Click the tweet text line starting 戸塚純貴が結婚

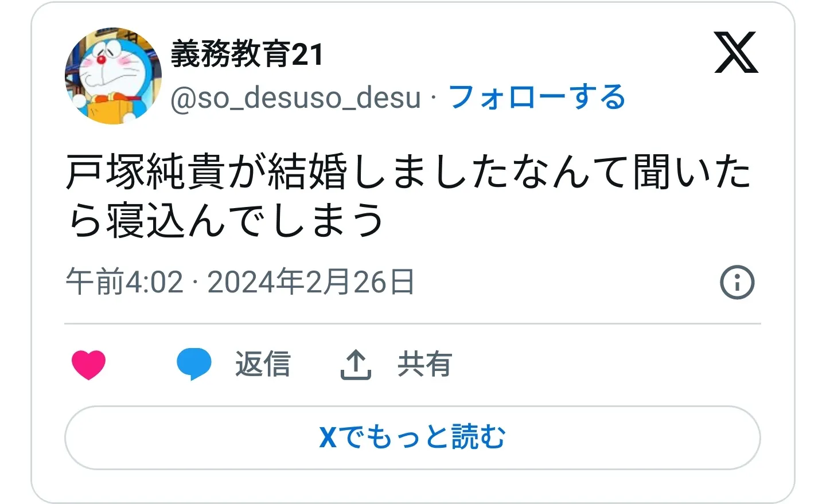pos(408,172)
